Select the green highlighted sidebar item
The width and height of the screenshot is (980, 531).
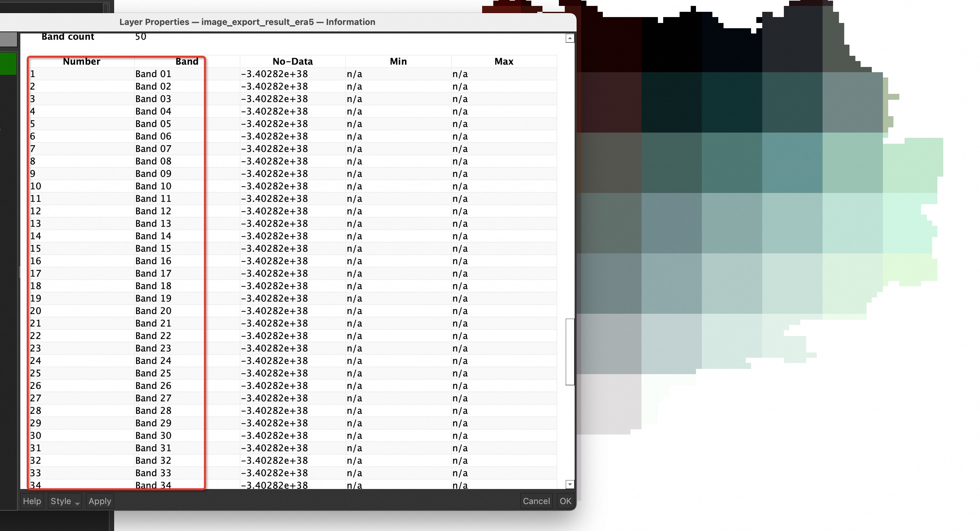tap(9, 63)
